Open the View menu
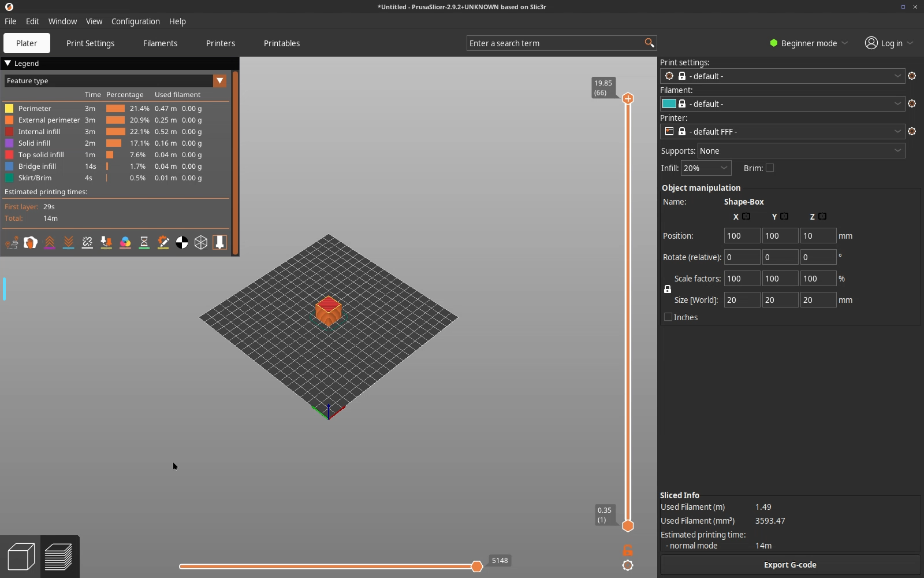Image resolution: width=924 pixels, height=578 pixels. (94, 21)
